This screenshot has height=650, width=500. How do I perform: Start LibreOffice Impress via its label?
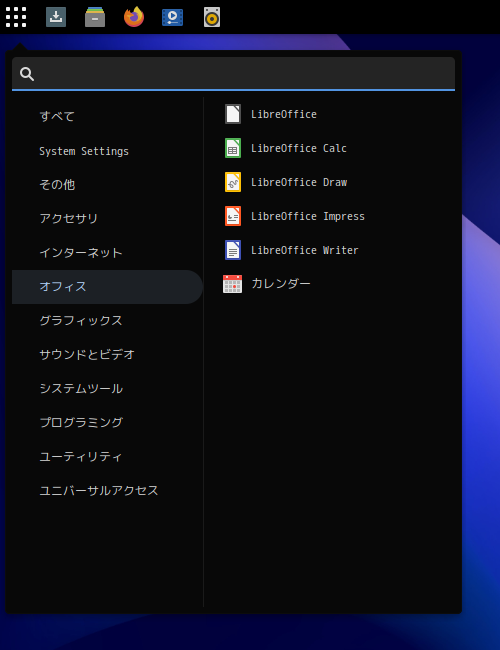tap(308, 216)
